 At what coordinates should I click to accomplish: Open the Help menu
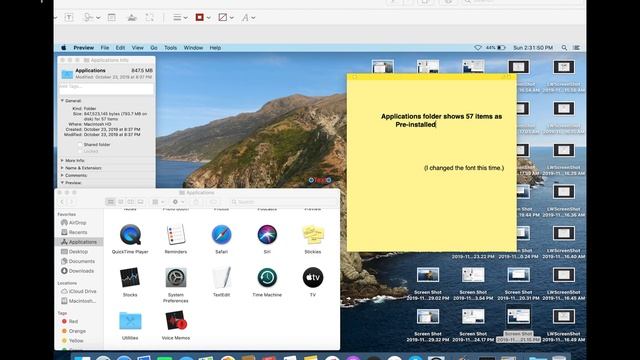tap(215, 48)
